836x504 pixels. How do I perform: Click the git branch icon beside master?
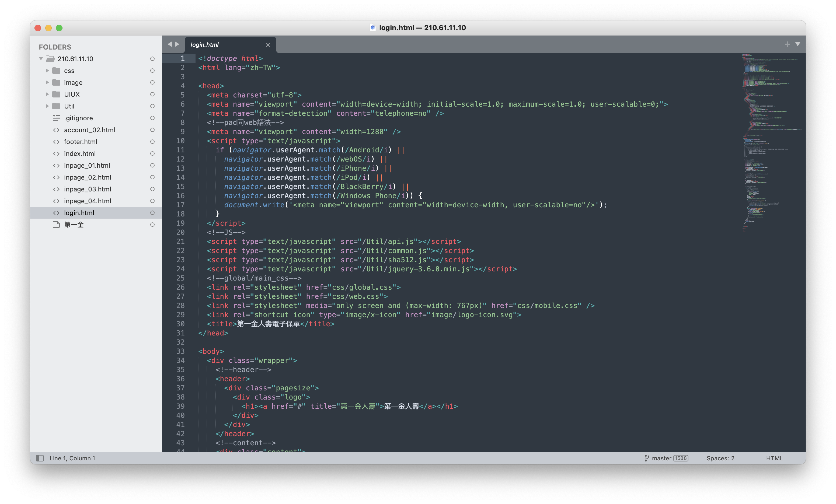pyautogui.click(x=647, y=458)
